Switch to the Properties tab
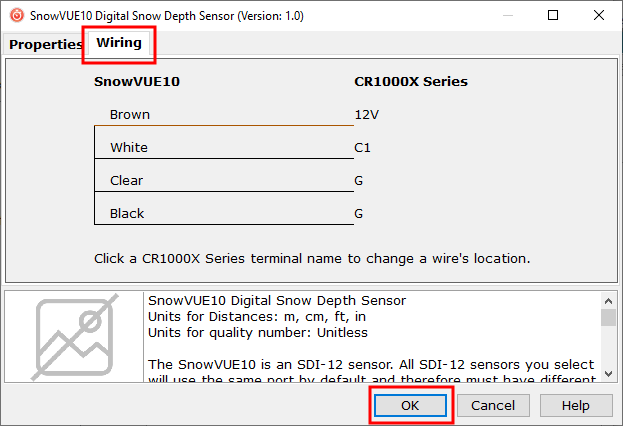The image size is (623, 426). click(x=45, y=44)
